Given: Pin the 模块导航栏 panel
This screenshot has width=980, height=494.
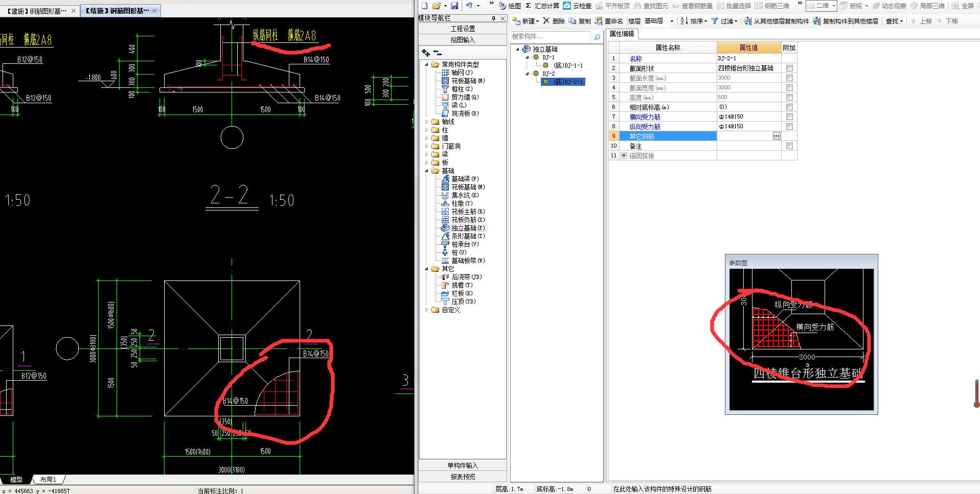Looking at the screenshot, I should point(494,18).
